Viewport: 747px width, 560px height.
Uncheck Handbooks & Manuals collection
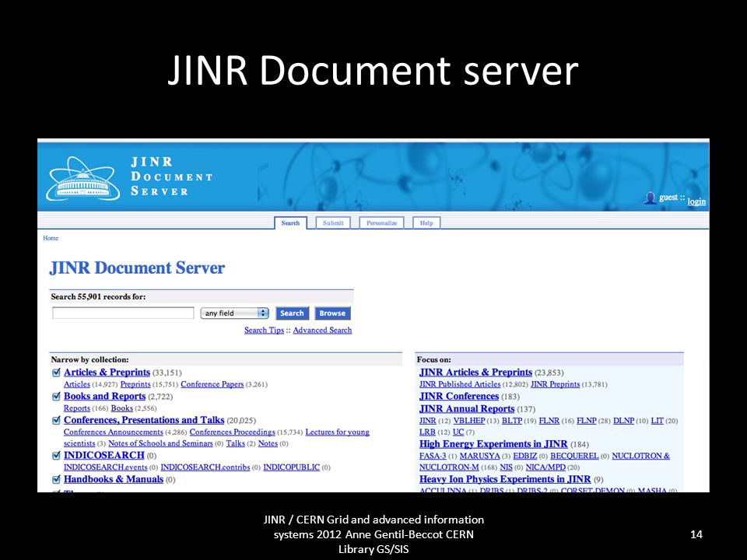click(x=56, y=480)
